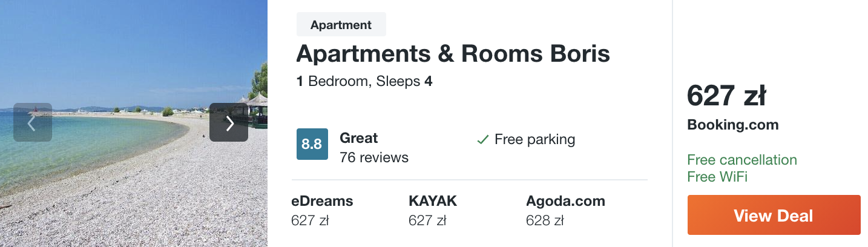Viewport: 868px width, 247px height.
Task: Click the Free cancellation text
Action: pos(742,160)
